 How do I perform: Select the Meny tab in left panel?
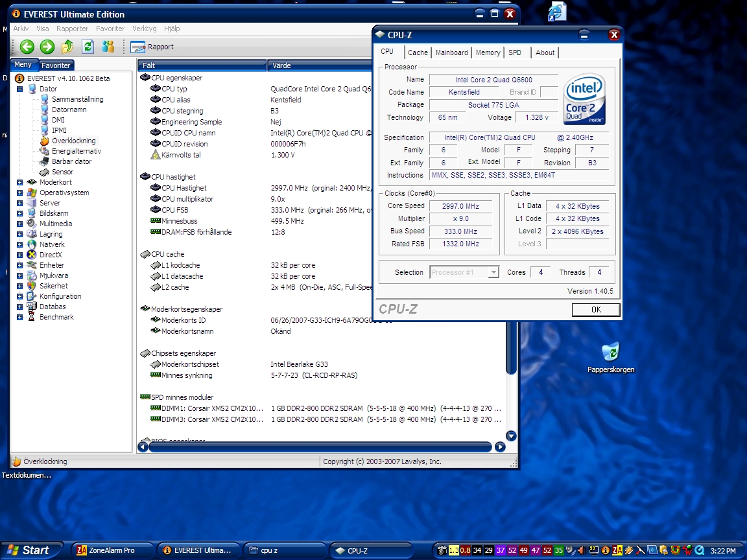[23, 64]
